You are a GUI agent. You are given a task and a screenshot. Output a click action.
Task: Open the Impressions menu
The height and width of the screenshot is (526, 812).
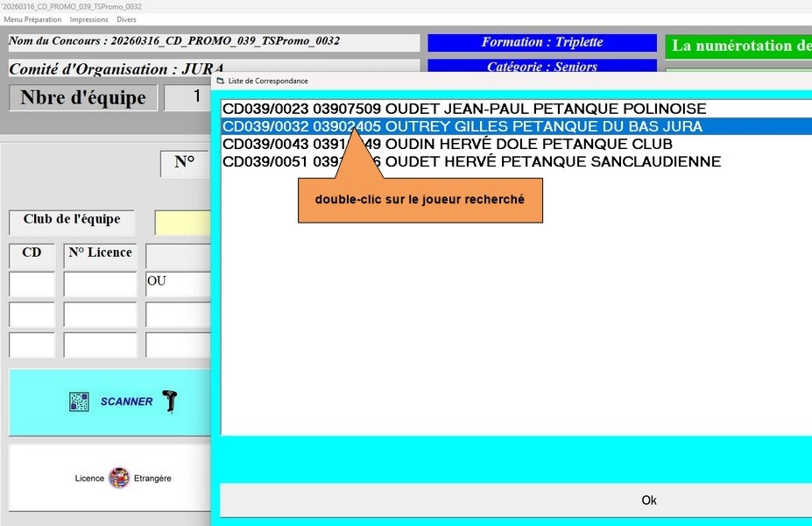click(x=88, y=19)
